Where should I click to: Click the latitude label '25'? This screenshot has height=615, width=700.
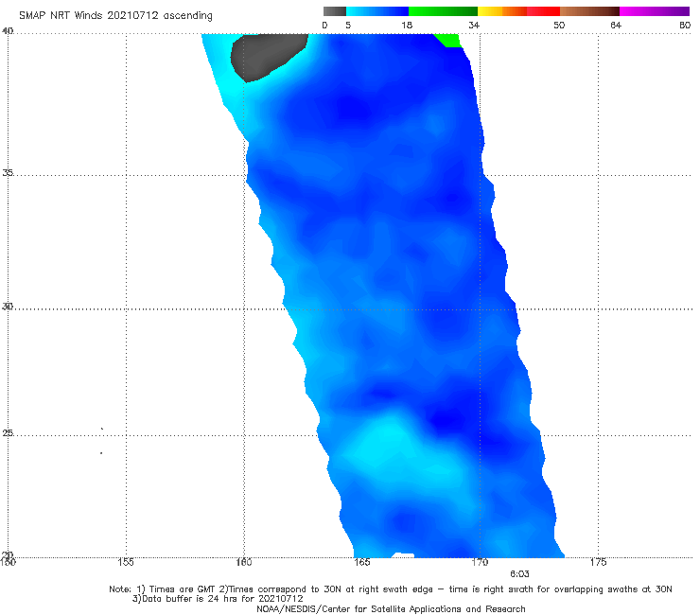coord(8,432)
